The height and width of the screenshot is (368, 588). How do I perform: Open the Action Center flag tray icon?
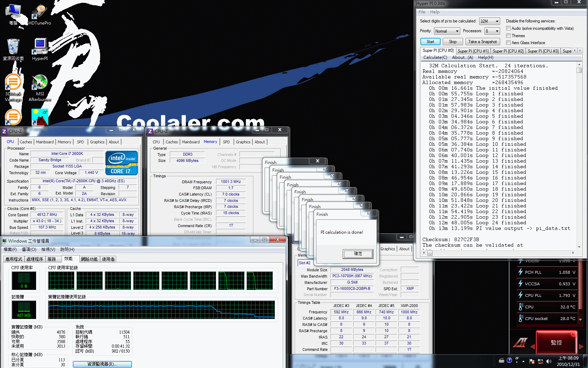pyautogui.click(x=532, y=361)
